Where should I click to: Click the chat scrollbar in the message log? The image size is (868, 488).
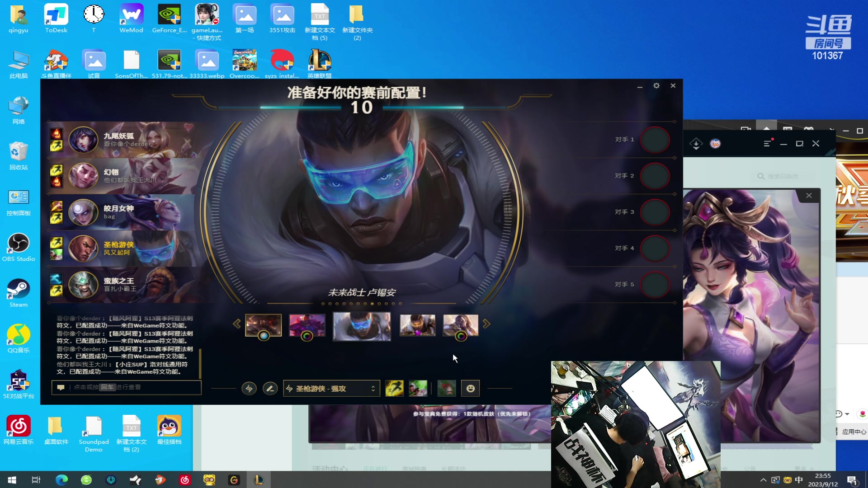point(200,363)
